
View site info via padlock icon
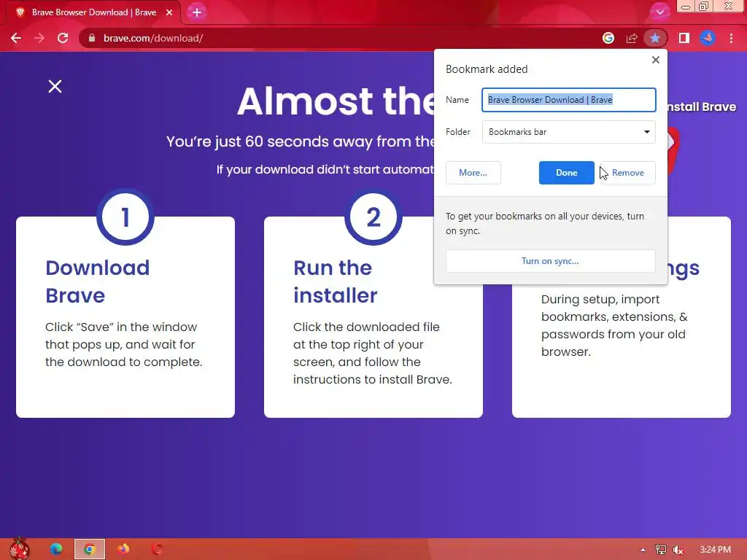(x=92, y=38)
